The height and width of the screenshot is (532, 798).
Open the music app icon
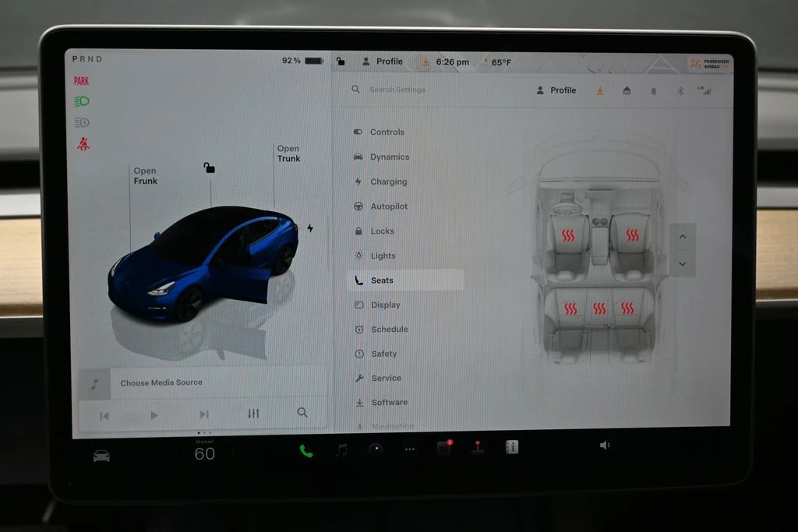(x=341, y=449)
